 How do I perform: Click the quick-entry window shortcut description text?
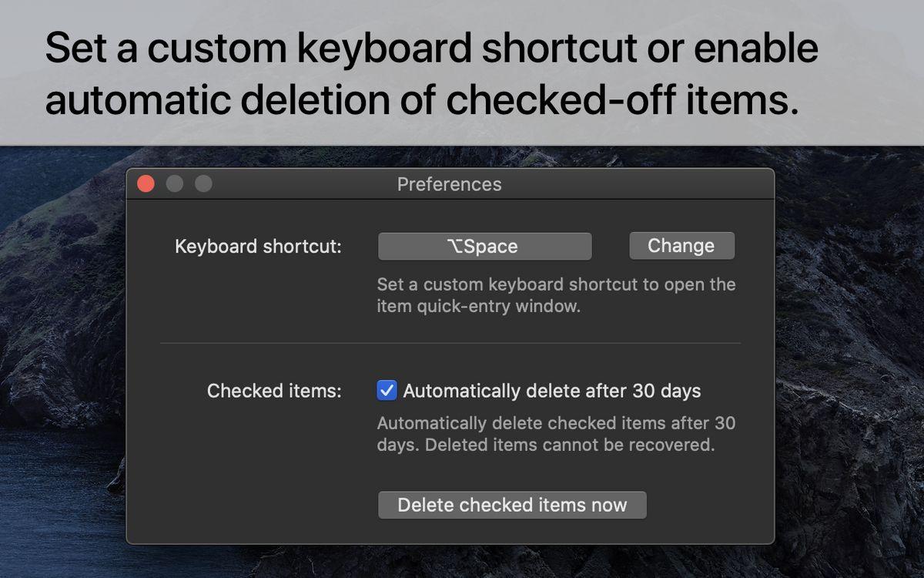(555, 295)
